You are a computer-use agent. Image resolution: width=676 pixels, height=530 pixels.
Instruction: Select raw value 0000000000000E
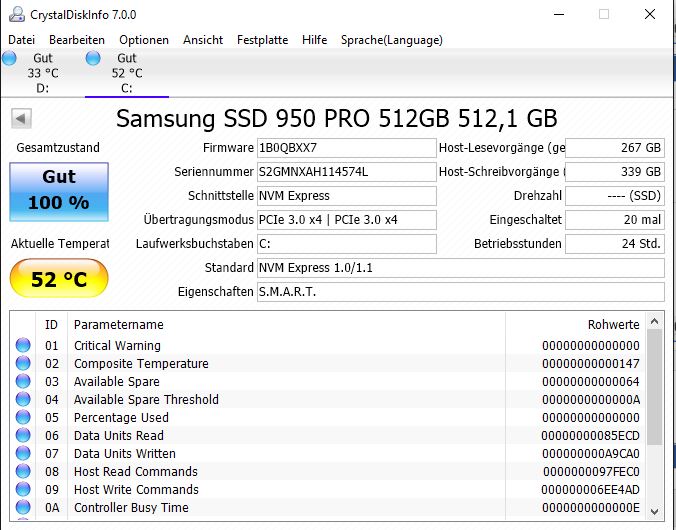coord(591,508)
